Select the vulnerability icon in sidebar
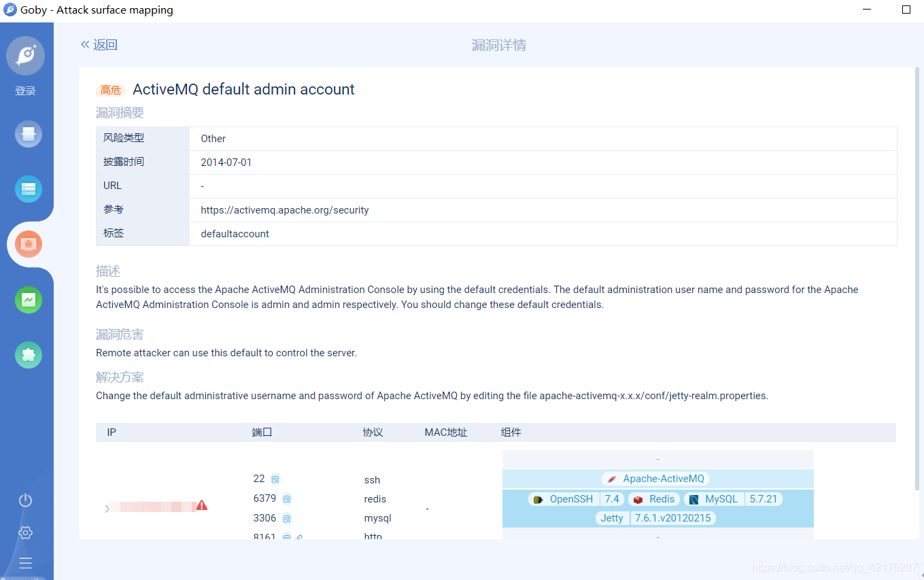This screenshot has height=580, width=924. pos(29,244)
